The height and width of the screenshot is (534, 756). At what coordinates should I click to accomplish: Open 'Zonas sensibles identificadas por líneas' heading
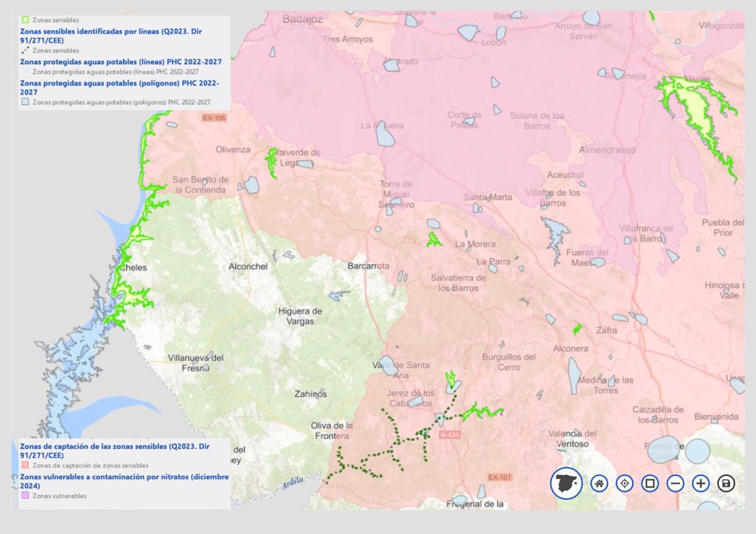(111, 35)
